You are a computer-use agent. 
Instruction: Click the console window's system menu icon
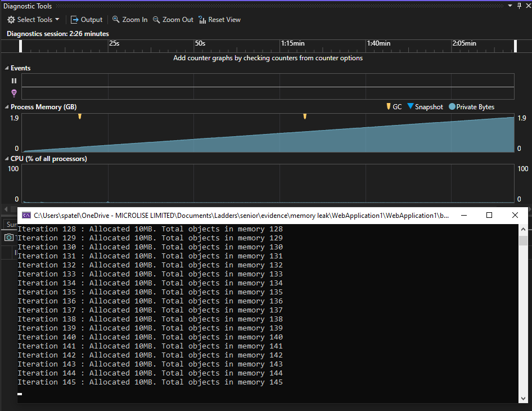click(26, 215)
